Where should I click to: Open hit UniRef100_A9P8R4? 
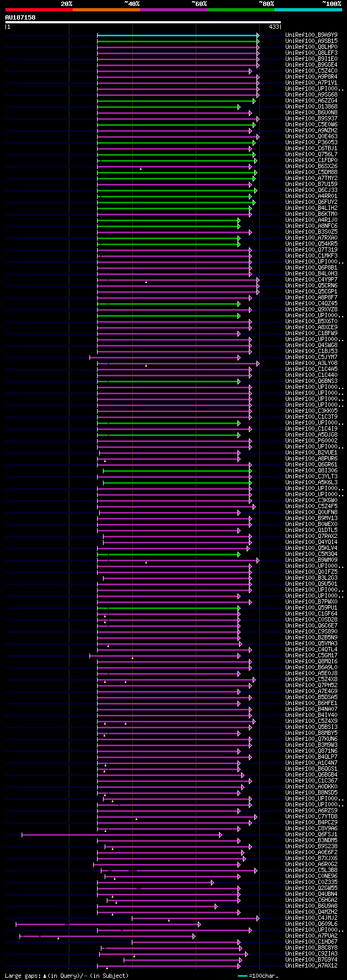pos(311,77)
